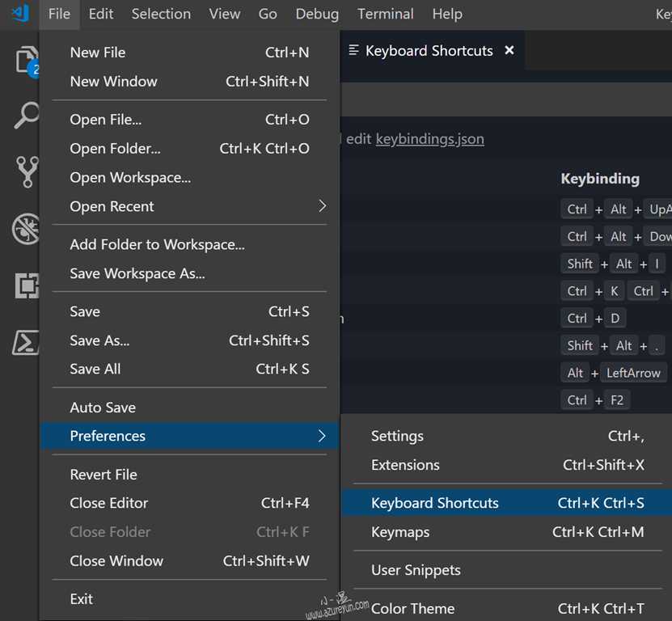Open the Terminal menu
The image size is (672, 621).
[x=385, y=14]
